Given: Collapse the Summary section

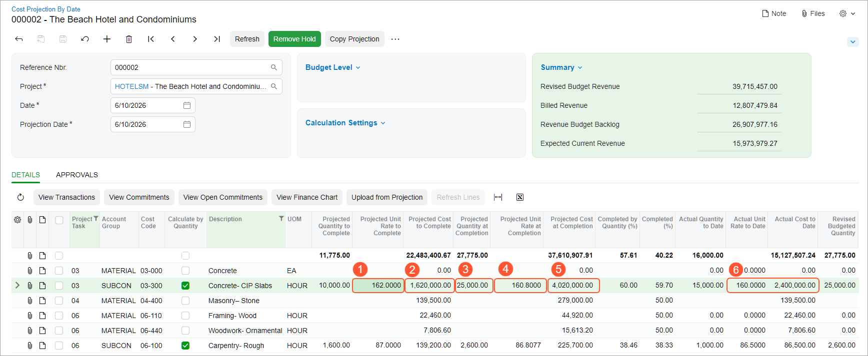Looking at the screenshot, I should [561, 67].
